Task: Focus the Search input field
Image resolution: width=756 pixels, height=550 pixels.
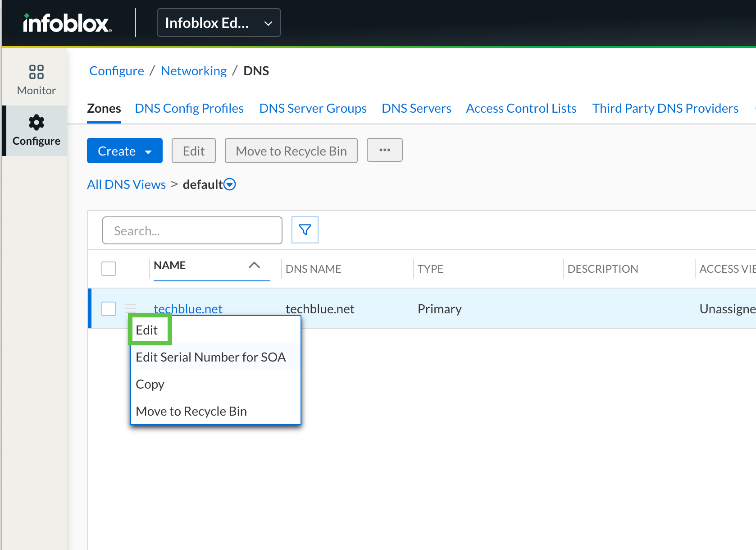Action: click(192, 231)
